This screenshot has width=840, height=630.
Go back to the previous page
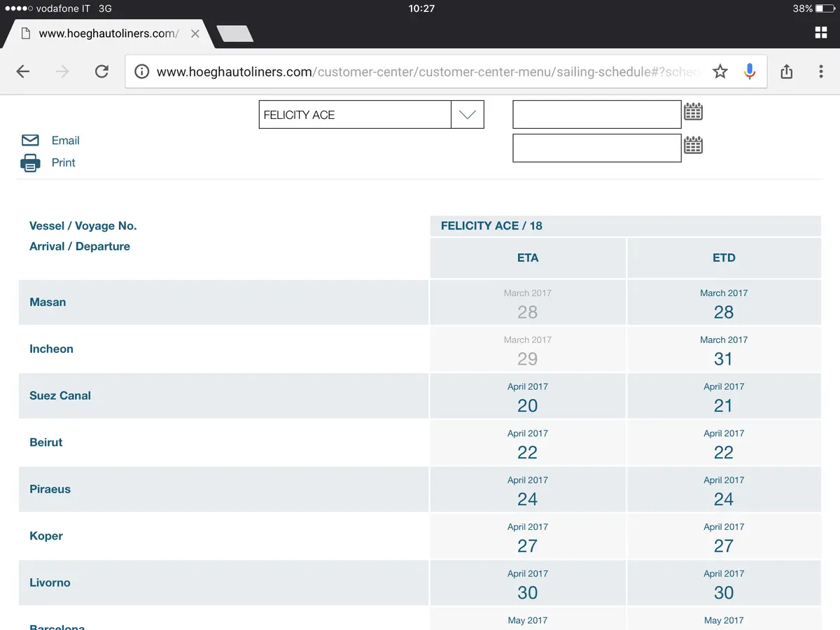click(x=23, y=71)
